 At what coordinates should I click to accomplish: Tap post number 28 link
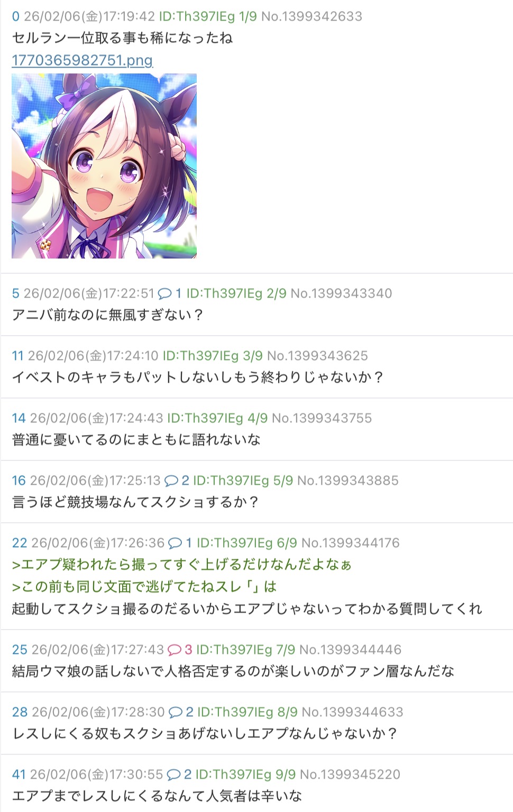tap(20, 712)
